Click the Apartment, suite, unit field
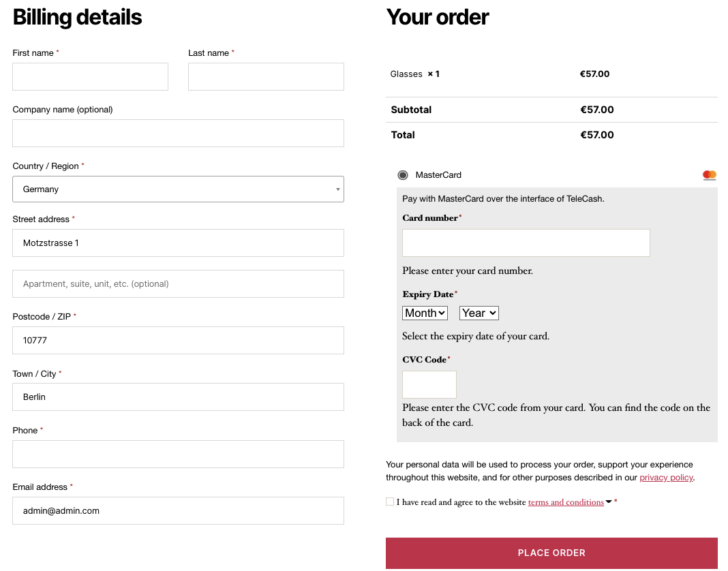 pyautogui.click(x=178, y=284)
